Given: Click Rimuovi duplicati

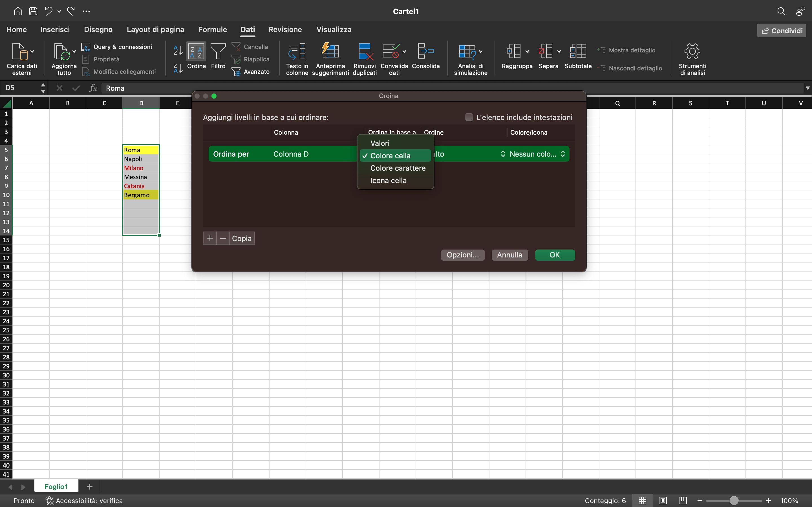Looking at the screenshot, I should click(364, 59).
